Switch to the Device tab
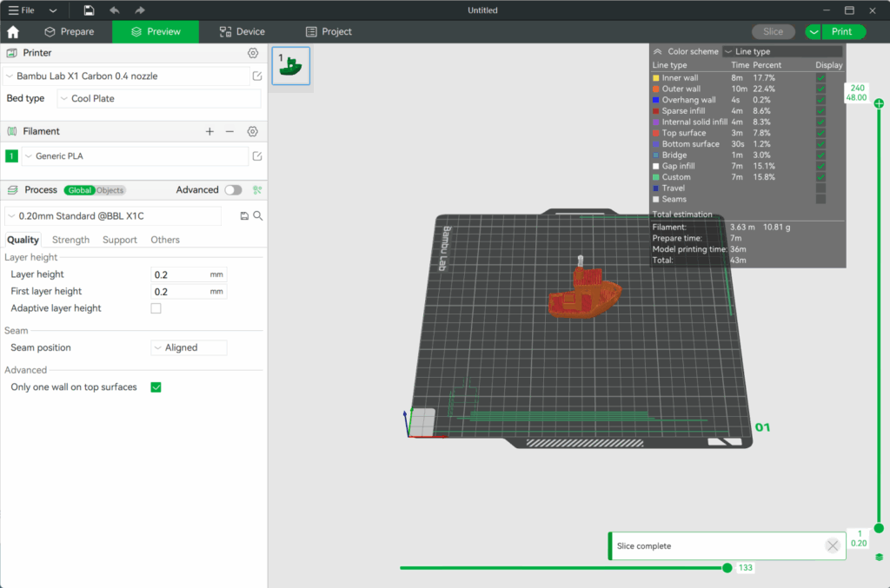Image resolution: width=890 pixels, height=588 pixels. click(242, 31)
